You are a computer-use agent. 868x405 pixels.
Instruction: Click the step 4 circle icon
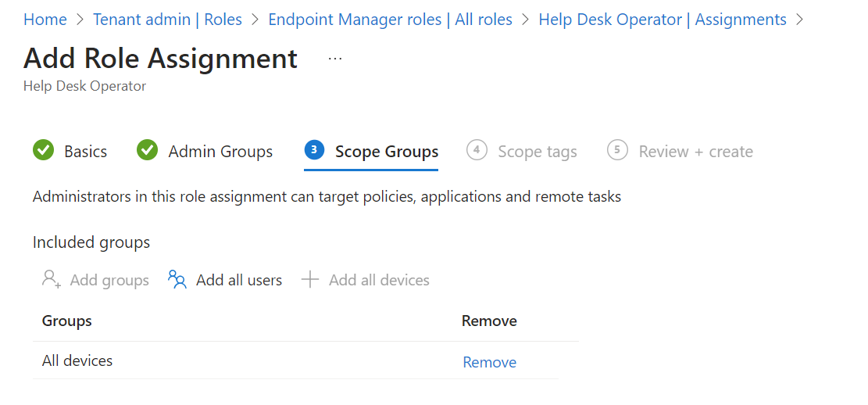coord(477,150)
